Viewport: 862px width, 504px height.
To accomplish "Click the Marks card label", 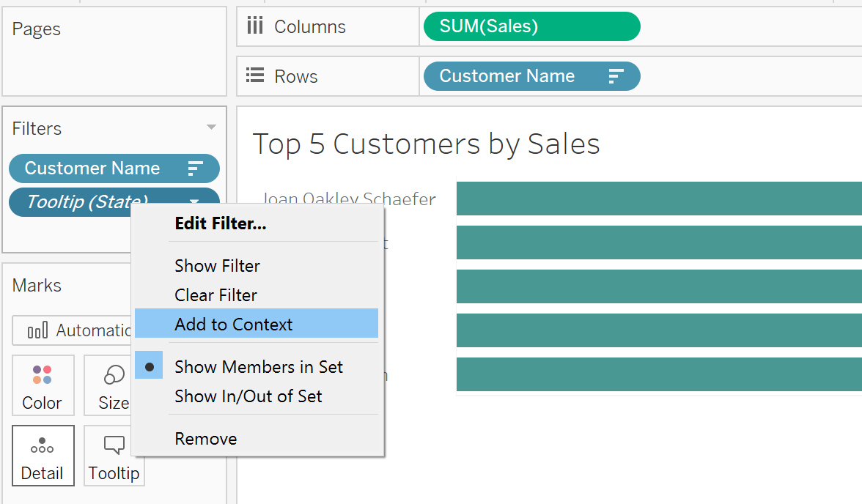I will pos(37,285).
